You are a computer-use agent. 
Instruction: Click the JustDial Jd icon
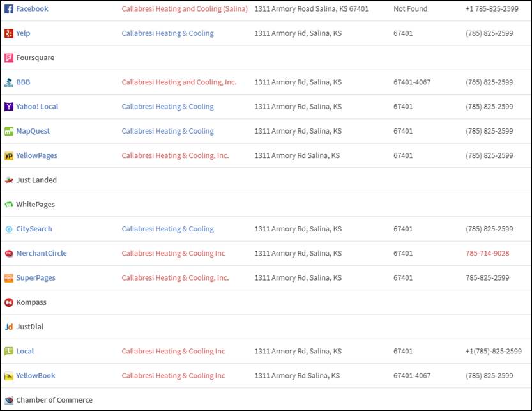(x=9, y=327)
